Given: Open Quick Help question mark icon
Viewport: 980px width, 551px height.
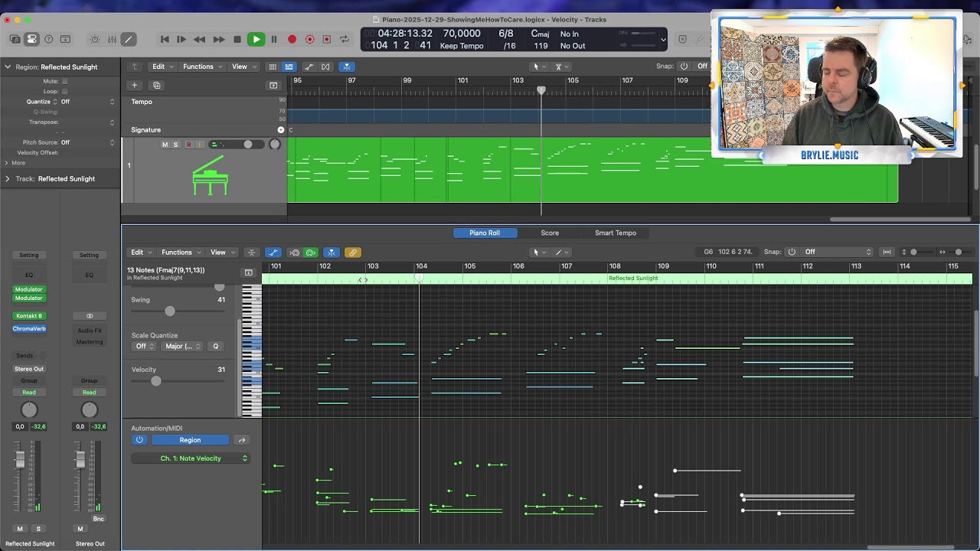Looking at the screenshot, I should point(49,39).
